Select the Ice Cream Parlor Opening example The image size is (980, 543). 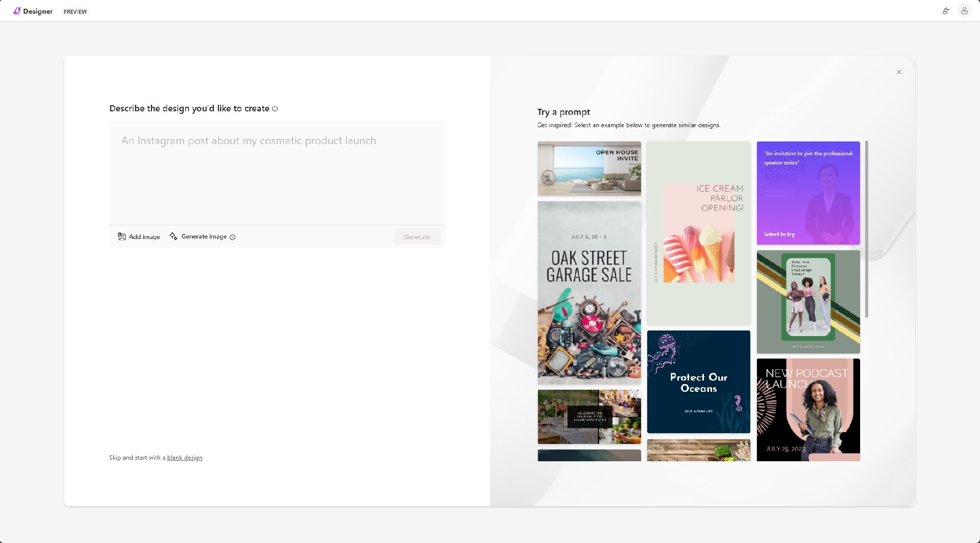[698, 233]
